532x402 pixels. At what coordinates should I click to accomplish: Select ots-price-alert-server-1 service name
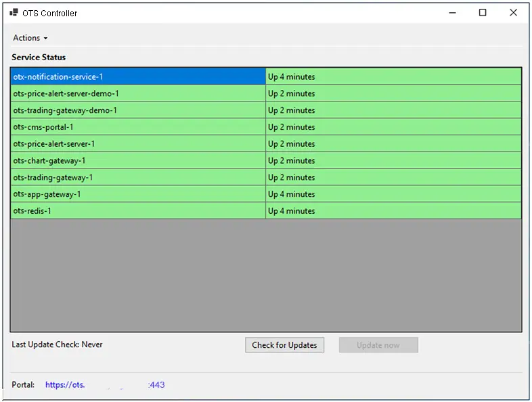click(x=54, y=144)
